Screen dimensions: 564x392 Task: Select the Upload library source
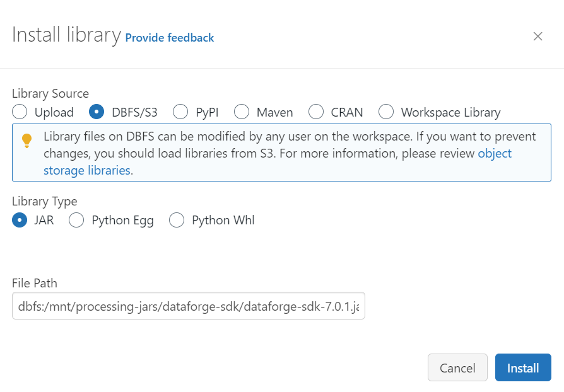click(x=20, y=112)
